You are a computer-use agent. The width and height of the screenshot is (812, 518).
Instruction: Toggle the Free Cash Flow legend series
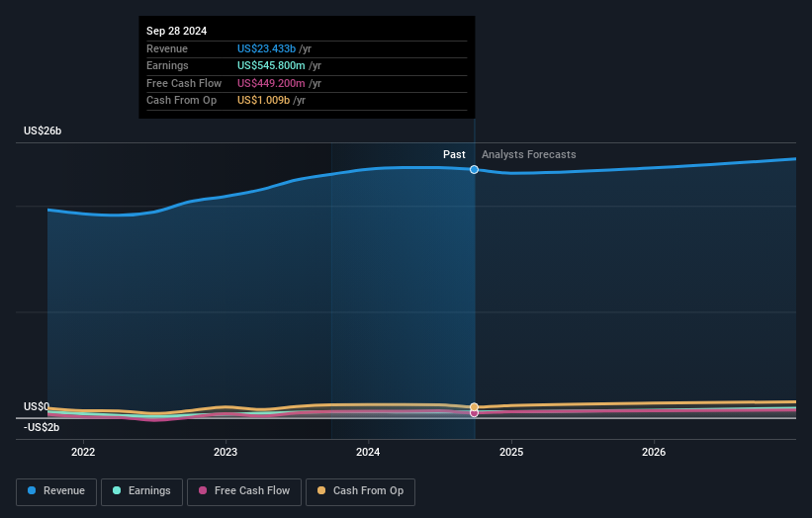click(244, 491)
